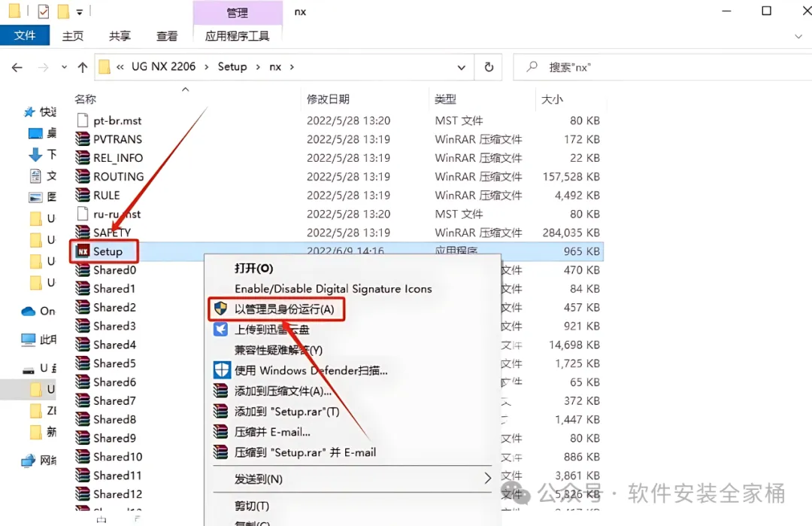Switch to the 共享 ribbon tab

tap(120, 36)
